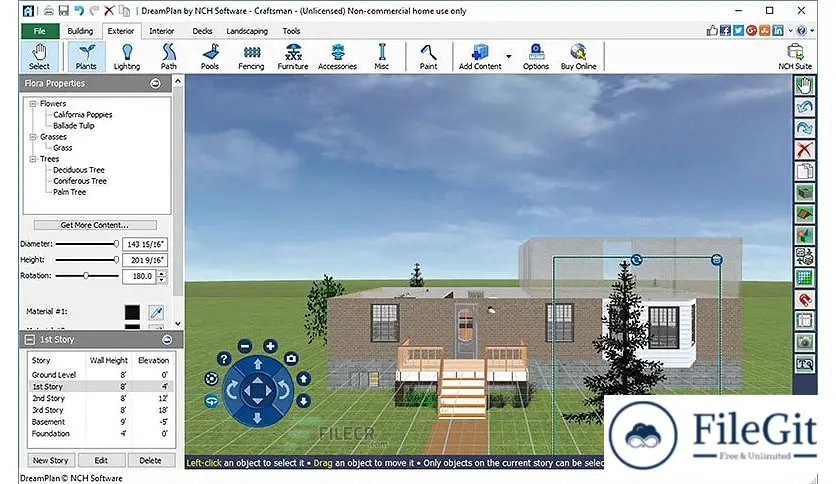Open the File menu
Screen dimensions: 836x484
coord(40,31)
